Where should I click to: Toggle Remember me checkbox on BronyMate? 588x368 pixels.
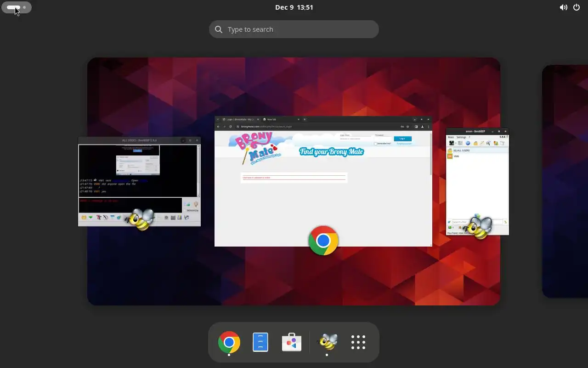click(375, 144)
